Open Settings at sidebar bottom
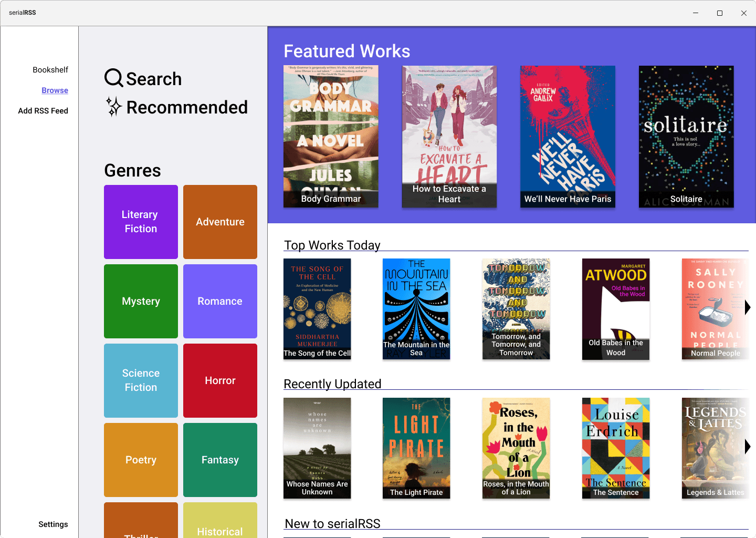 [53, 524]
